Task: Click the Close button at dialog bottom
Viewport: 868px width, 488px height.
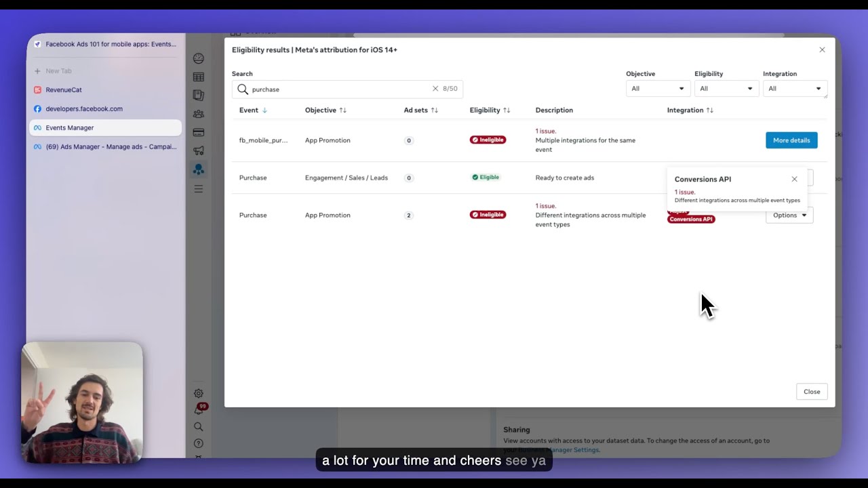Action: [x=812, y=392]
